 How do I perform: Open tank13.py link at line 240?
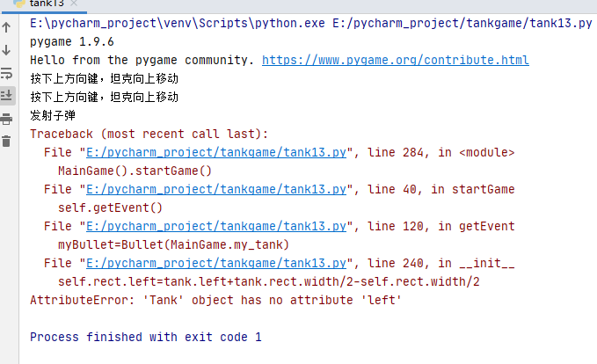(216, 263)
